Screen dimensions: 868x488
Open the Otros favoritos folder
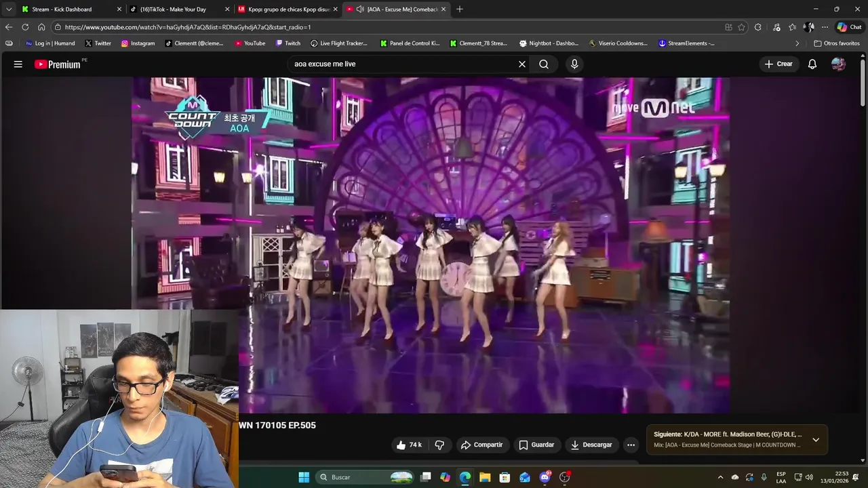point(837,43)
